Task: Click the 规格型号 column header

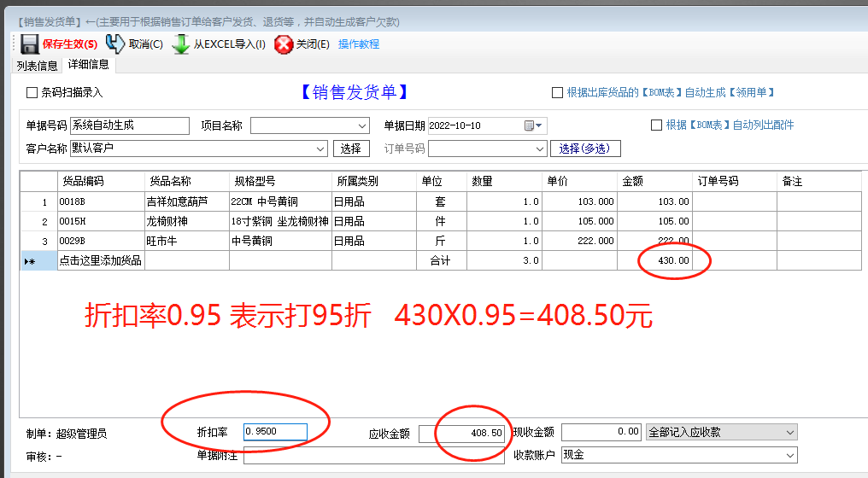Action: click(x=280, y=182)
